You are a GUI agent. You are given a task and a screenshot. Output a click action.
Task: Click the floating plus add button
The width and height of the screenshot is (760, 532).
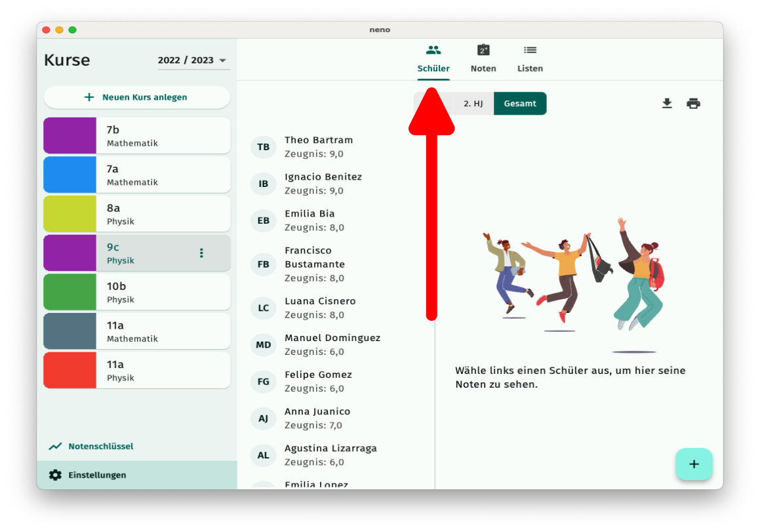pos(694,464)
